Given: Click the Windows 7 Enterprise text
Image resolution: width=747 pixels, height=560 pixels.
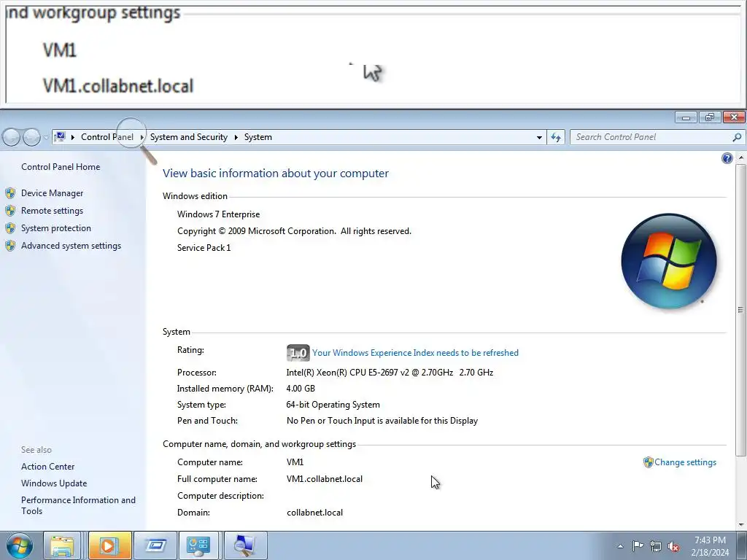Looking at the screenshot, I should click(x=219, y=214).
